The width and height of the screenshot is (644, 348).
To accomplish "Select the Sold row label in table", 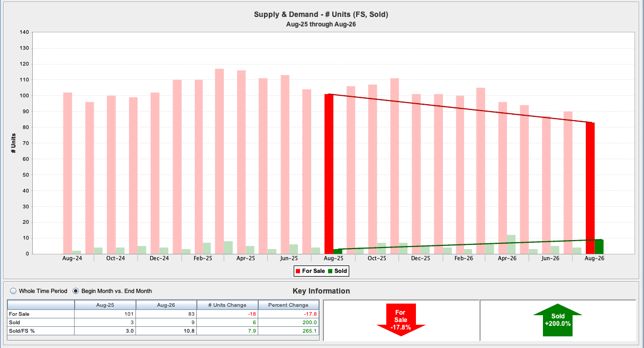I will click(41, 322).
